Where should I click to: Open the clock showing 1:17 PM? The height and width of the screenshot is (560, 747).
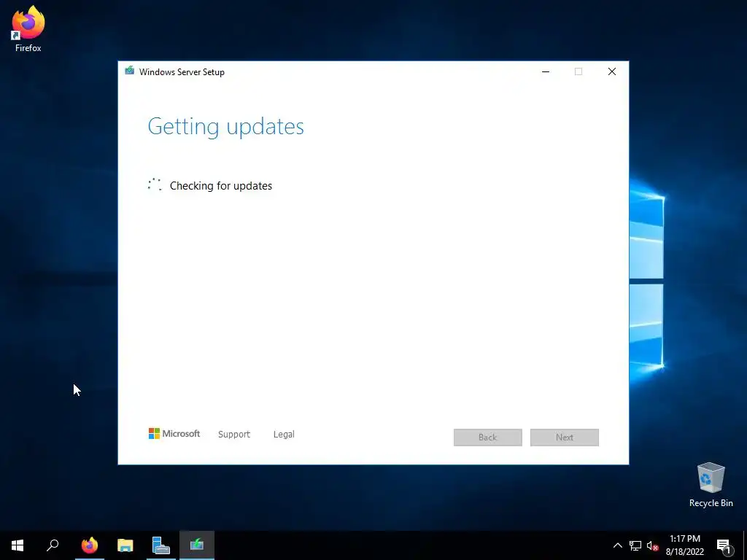click(684, 545)
